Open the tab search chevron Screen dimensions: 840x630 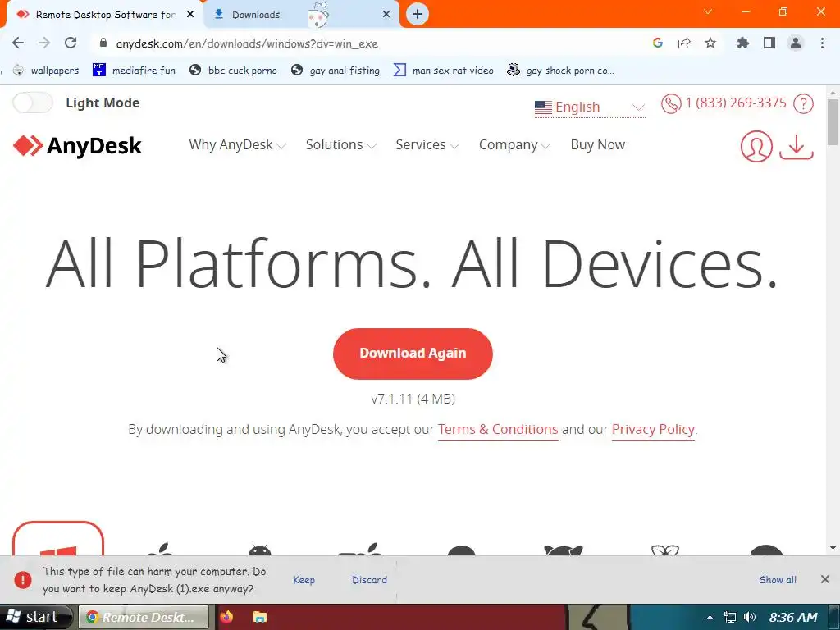coord(708,11)
